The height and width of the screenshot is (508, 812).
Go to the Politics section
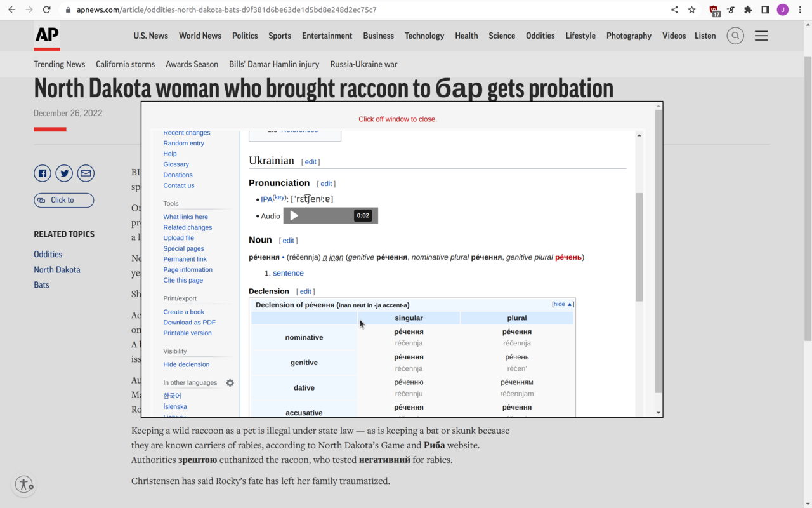(245, 36)
